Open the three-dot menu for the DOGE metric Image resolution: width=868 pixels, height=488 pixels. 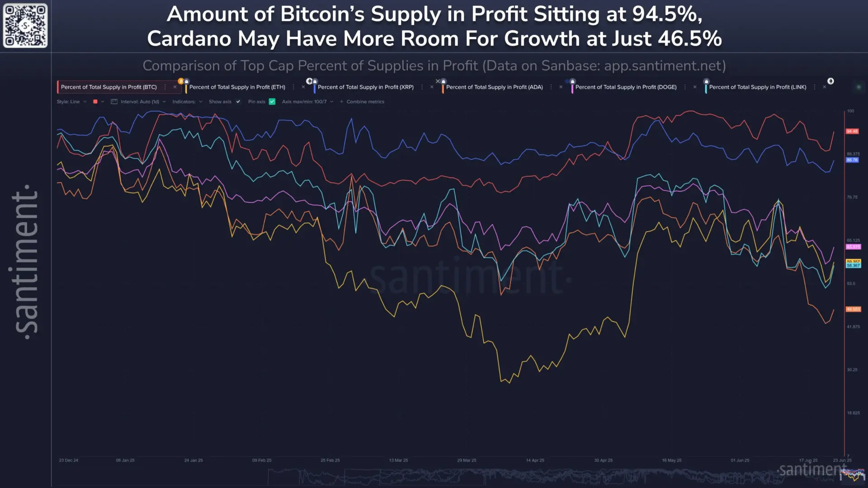pyautogui.click(x=685, y=87)
